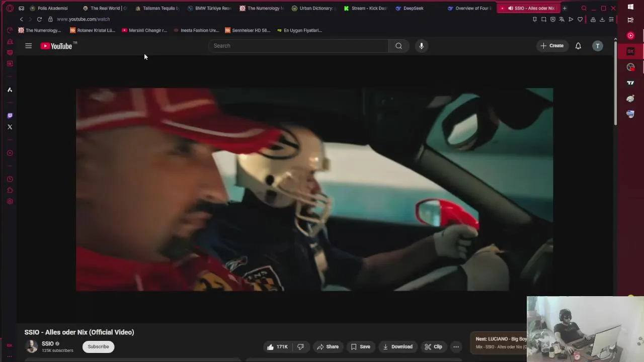
Task: Open more actions three-dot menu
Action: pos(456,347)
